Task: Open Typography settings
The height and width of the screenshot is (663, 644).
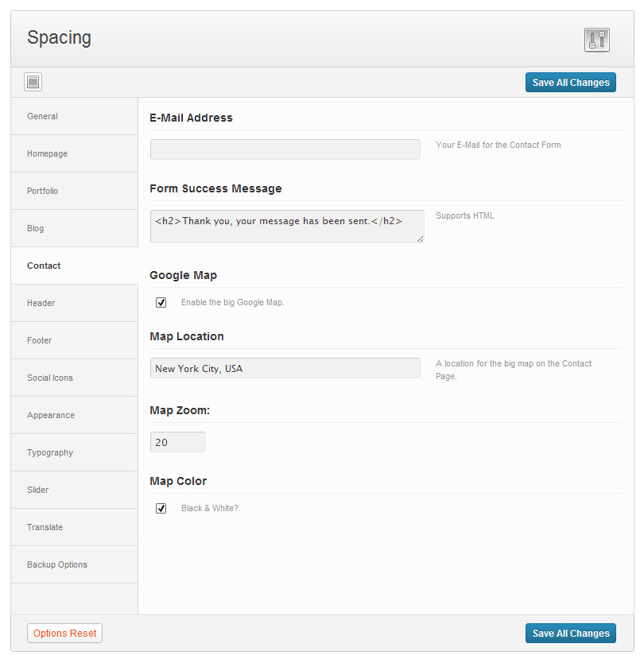Action: pyautogui.click(x=75, y=452)
